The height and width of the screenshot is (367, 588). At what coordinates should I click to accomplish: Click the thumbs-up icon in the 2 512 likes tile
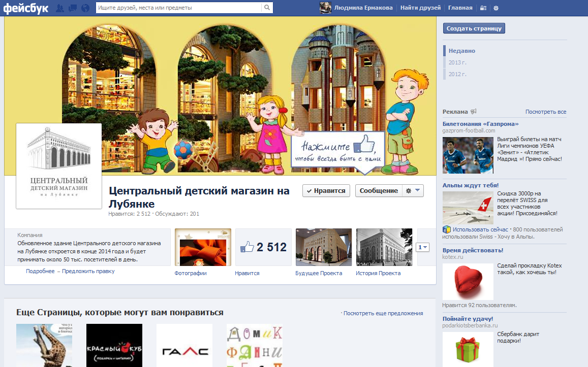pos(247,247)
